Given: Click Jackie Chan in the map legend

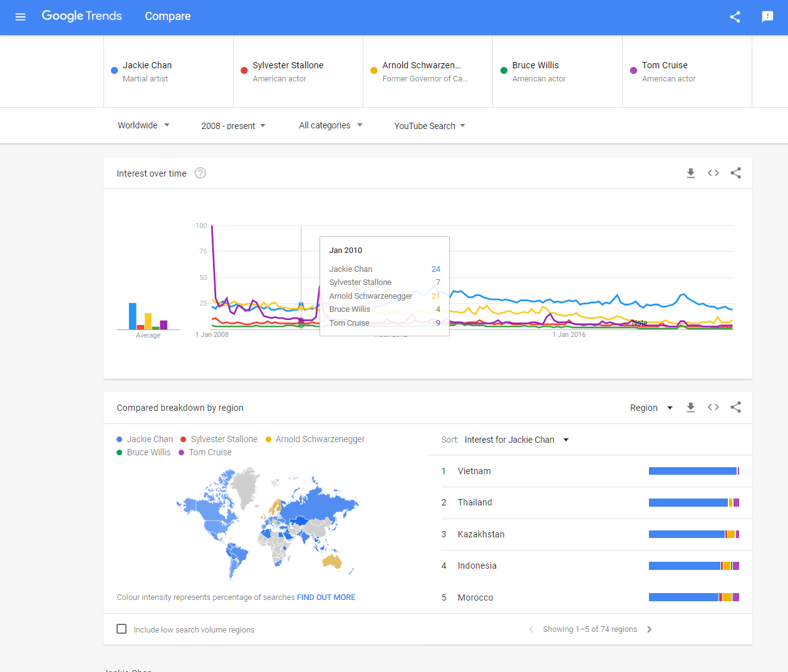Looking at the screenshot, I should (145, 439).
